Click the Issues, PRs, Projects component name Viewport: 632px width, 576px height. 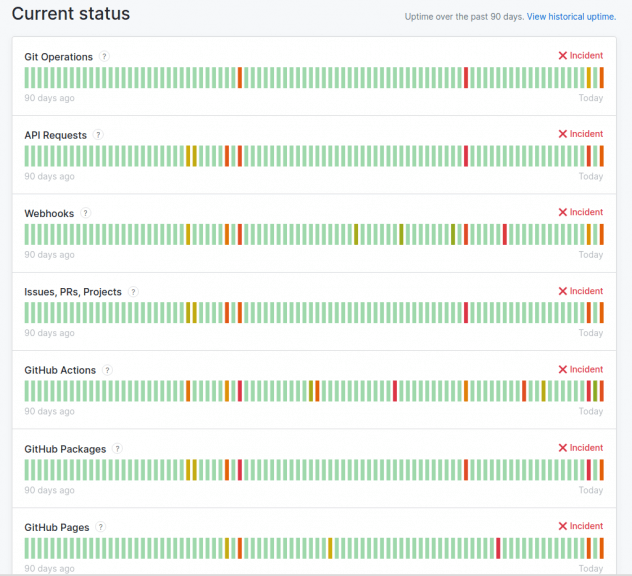tap(73, 292)
